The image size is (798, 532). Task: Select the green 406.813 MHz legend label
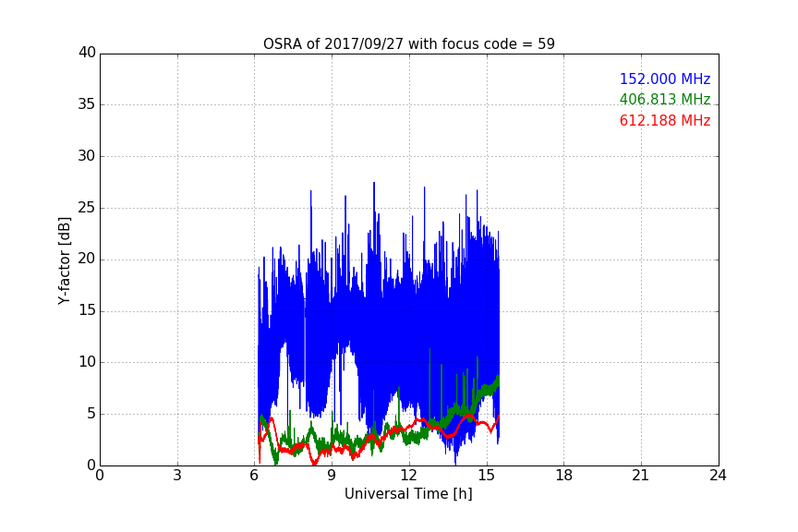pyautogui.click(x=665, y=99)
